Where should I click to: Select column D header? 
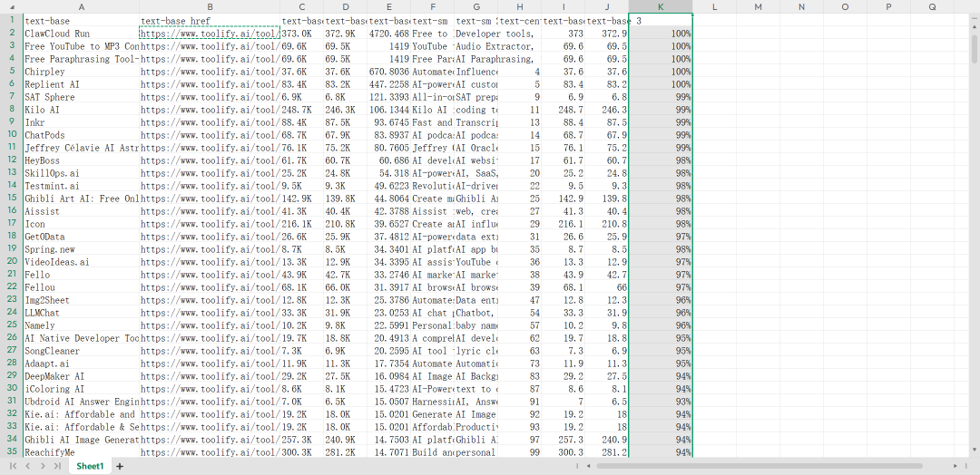click(x=346, y=7)
